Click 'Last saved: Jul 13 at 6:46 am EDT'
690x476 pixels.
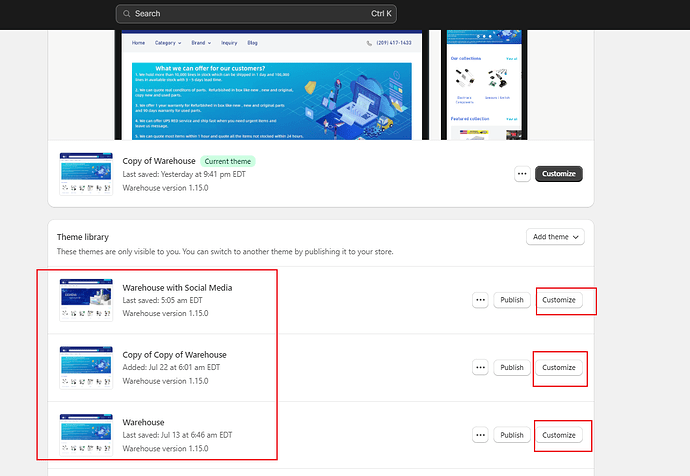tap(177, 435)
